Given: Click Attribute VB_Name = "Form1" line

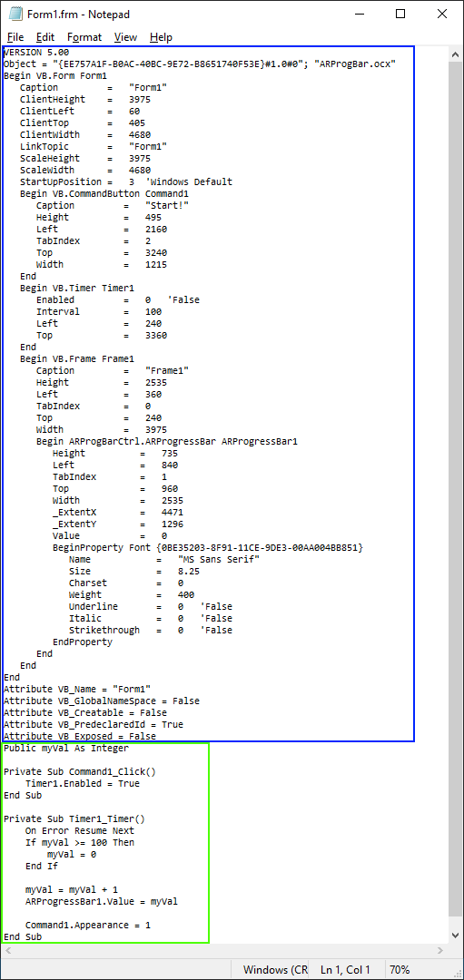Looking at the screenshot, I should pos(77,690).
